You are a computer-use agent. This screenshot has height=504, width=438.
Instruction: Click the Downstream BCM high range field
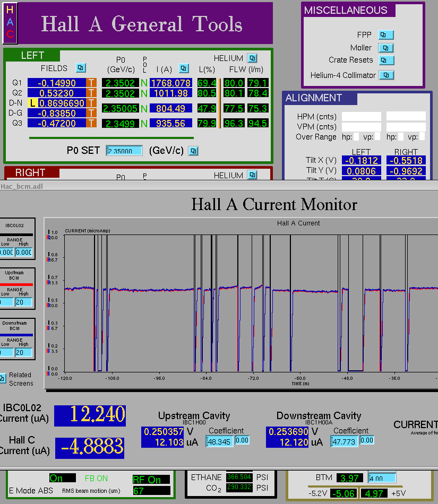click(x=23, y=353)
